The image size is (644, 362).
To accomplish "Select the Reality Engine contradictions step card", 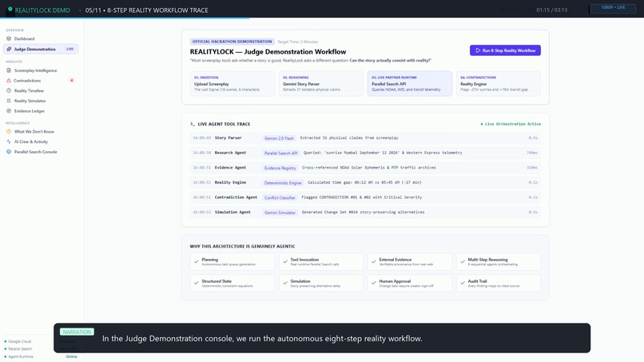I will tap(499, 83).
